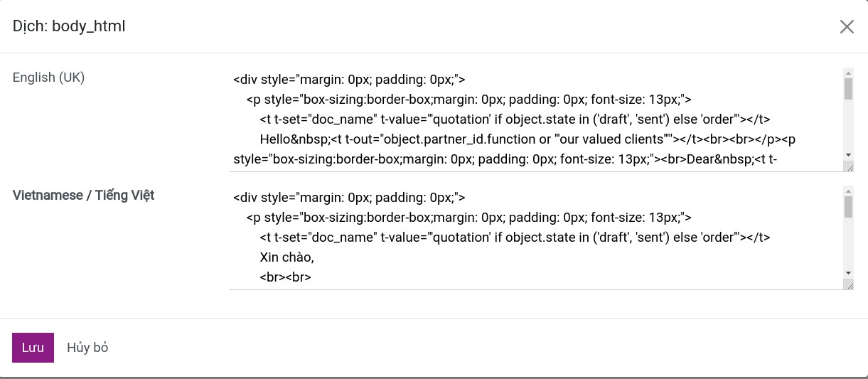Click the up arrow of English scrollbar
Viewport: 868px width, 379px height.
(848, 72)
